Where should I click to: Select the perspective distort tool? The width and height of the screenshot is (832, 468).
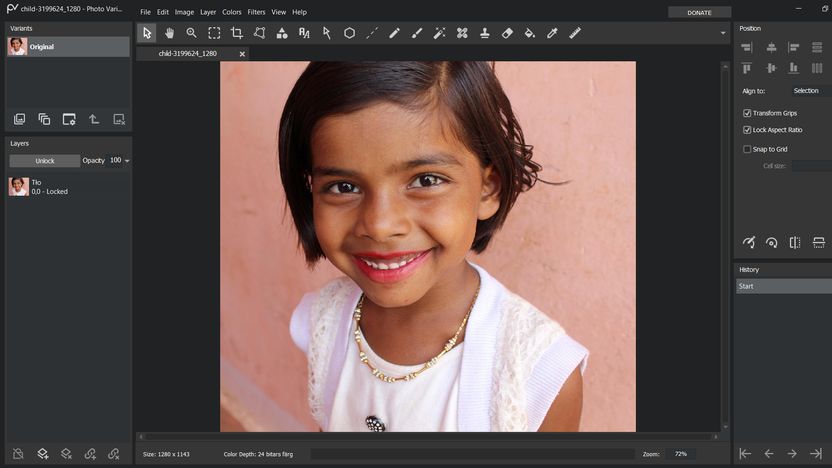click(x=259, y=33)
